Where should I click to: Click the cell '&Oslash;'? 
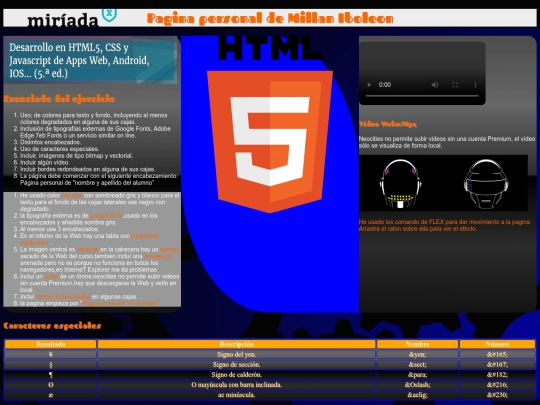pos(417,385)
